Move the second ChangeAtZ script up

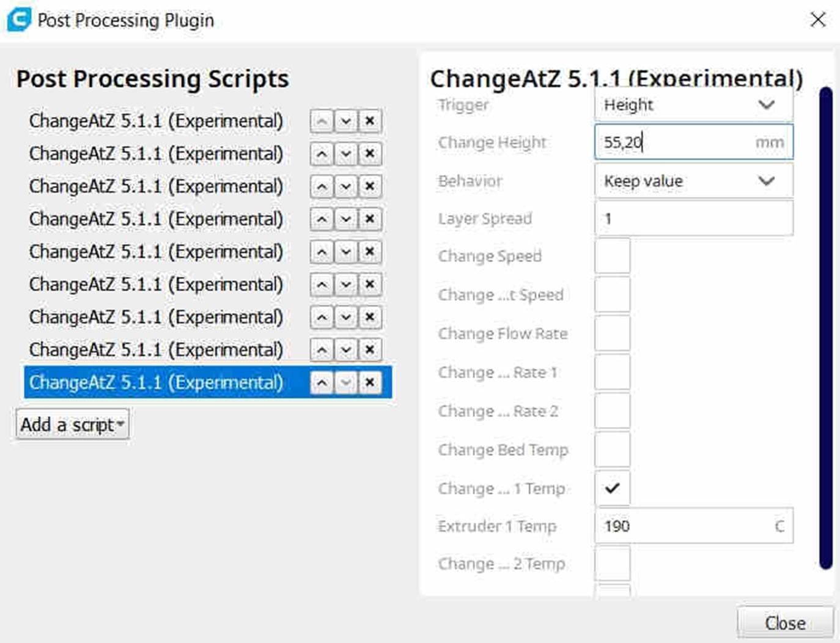tap(322, 154)
